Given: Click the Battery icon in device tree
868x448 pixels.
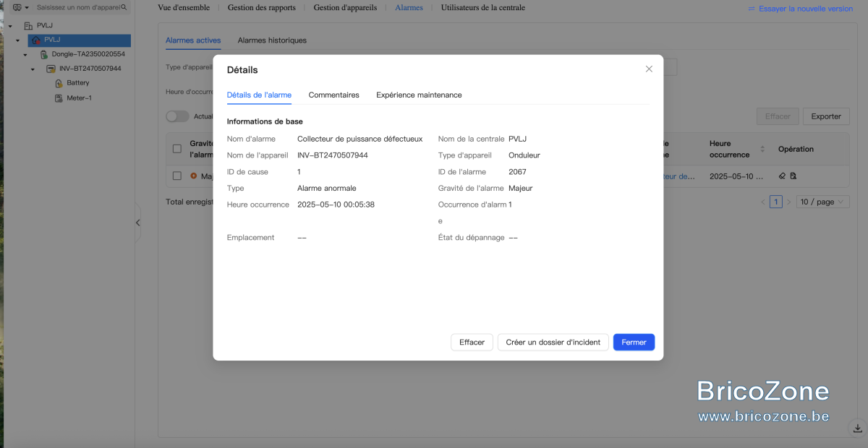Looking at the screenshot, I should pos(59,83).
